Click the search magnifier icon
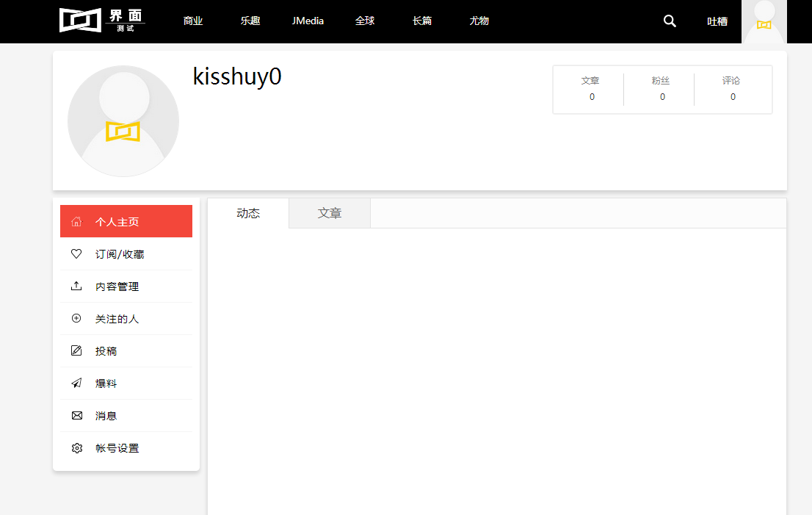The image size is (812, 515). (x=670, y=21)
